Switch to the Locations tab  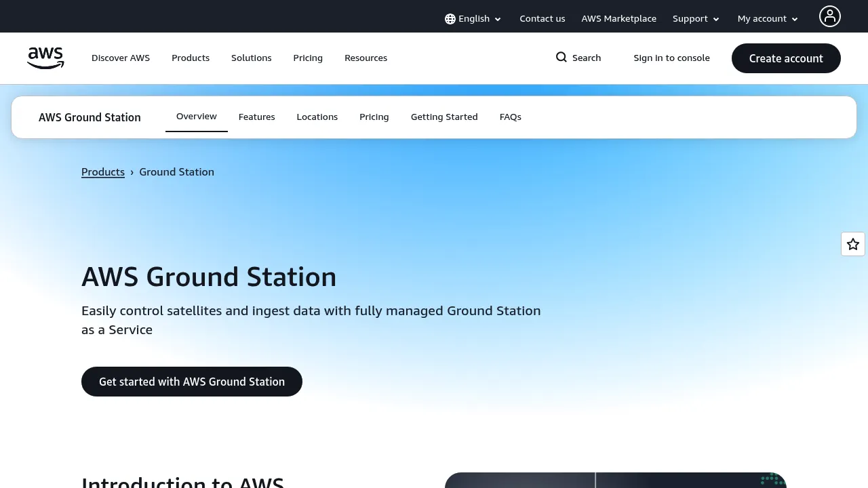click(x=317, y=117)
